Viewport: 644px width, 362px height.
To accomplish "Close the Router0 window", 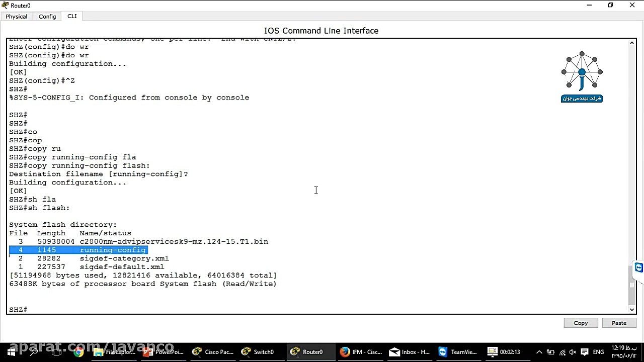I will (x=632, y=5).
